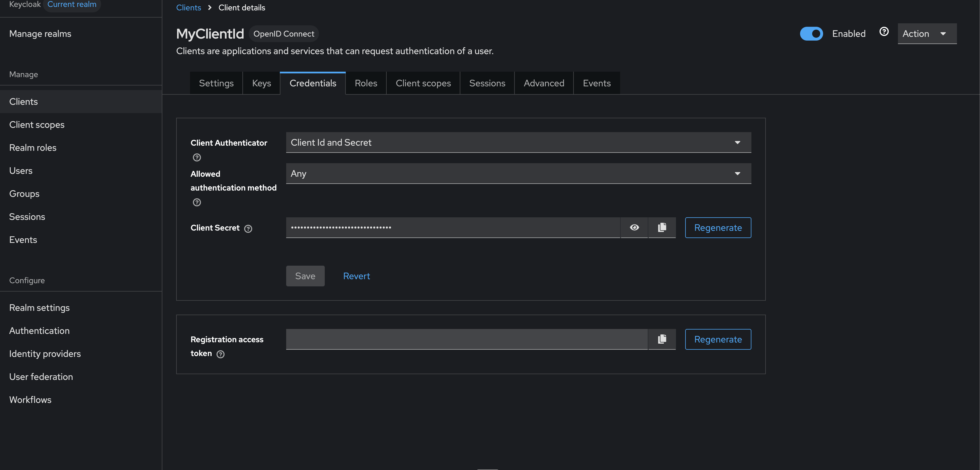The width and height of the screenshot is (980, 470).
Task: Toggle the Enabled switch off
Action: (811, 34)
